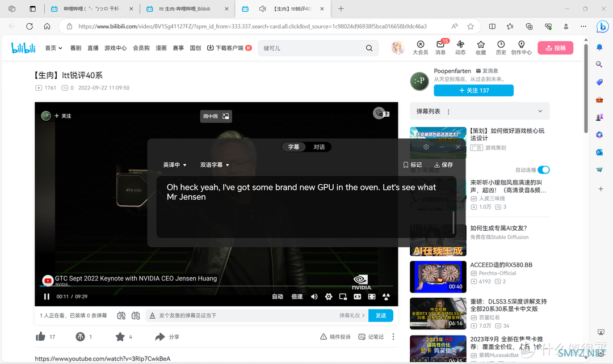Open the 动态 feed icon

460,48
